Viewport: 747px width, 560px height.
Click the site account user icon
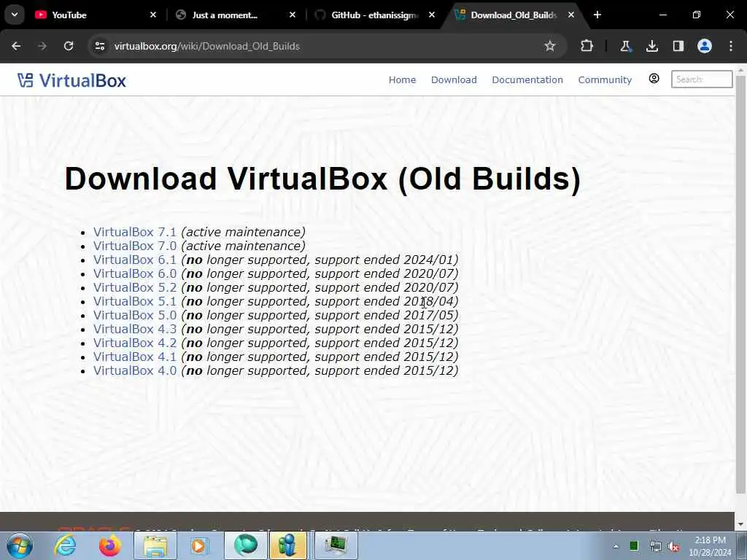tap(654, 79)
